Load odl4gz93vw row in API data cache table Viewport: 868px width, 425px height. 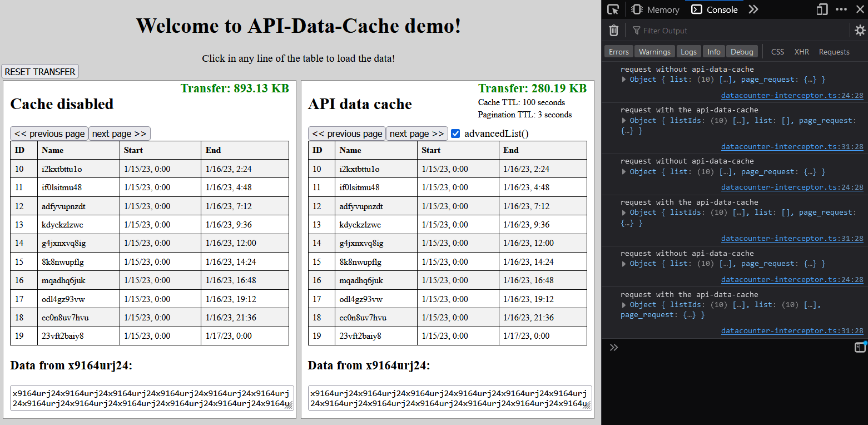(x=448, y=299)
